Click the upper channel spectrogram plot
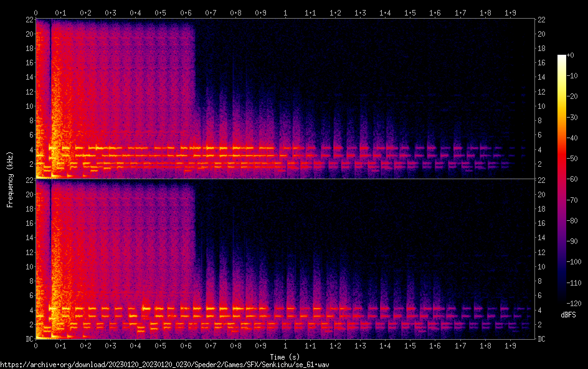The height and width of the screenshot is (369, 588). (x=285, y=98)
